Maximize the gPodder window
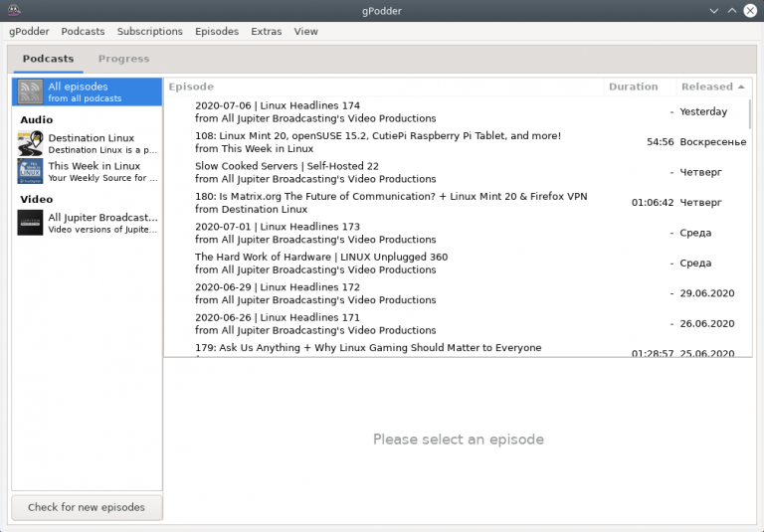Screen dimensions: 764x532 click(732, 10)
